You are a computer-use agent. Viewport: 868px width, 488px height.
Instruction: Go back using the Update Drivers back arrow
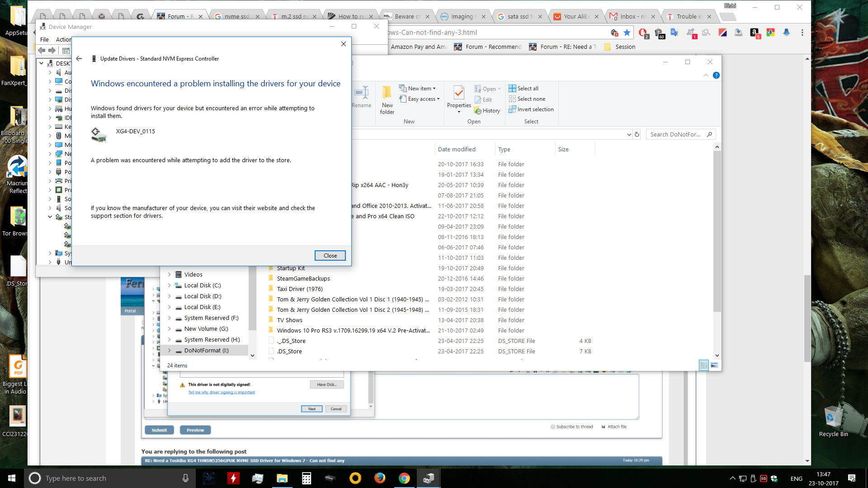point(79,59)
